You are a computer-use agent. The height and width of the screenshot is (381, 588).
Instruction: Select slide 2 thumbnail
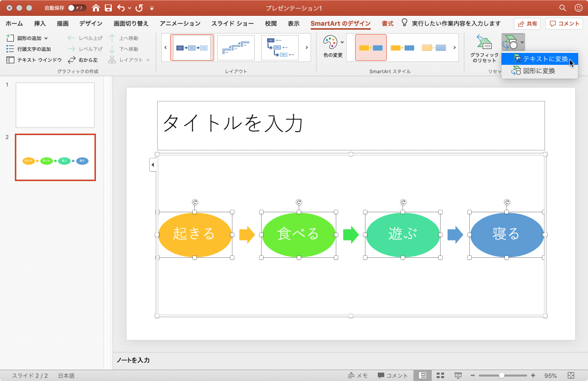[x=55, y=157]
